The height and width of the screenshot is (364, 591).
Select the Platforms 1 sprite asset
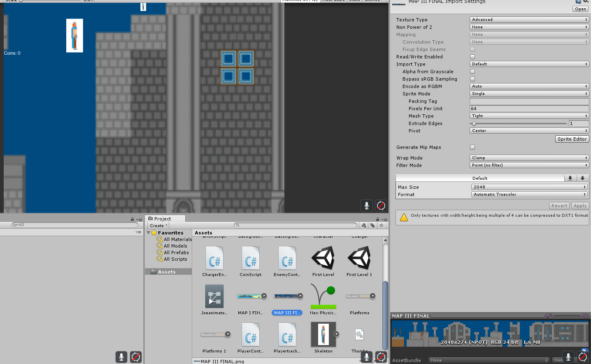[214, 334]
